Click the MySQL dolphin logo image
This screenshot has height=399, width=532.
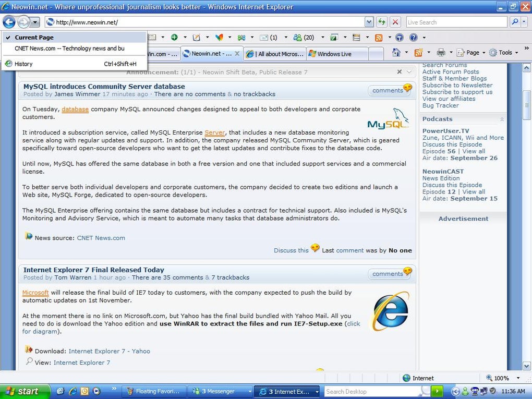pos(388,119)
